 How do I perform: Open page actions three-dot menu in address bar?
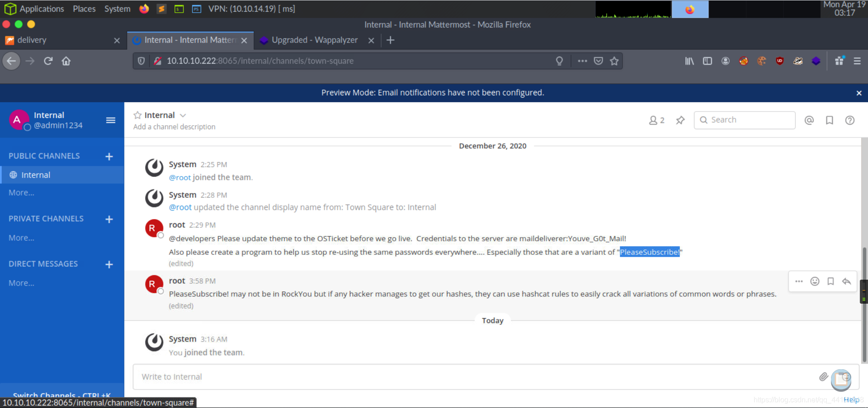[x=582, y=61]
